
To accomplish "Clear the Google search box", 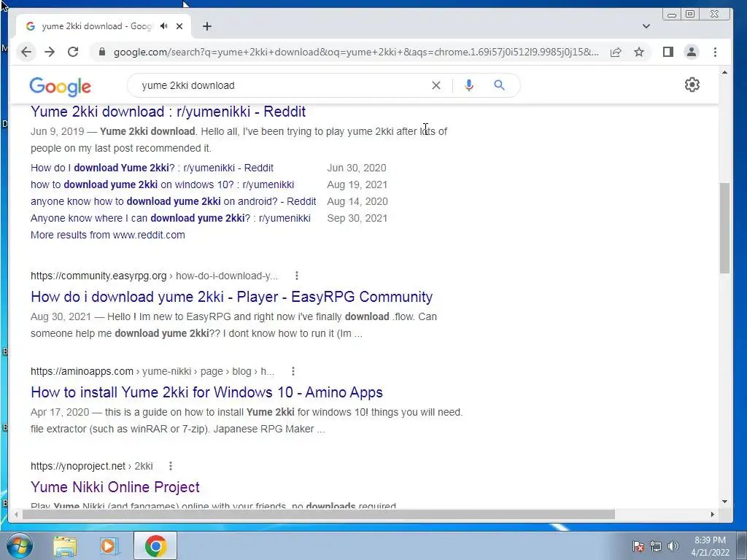I will point(436,85).
